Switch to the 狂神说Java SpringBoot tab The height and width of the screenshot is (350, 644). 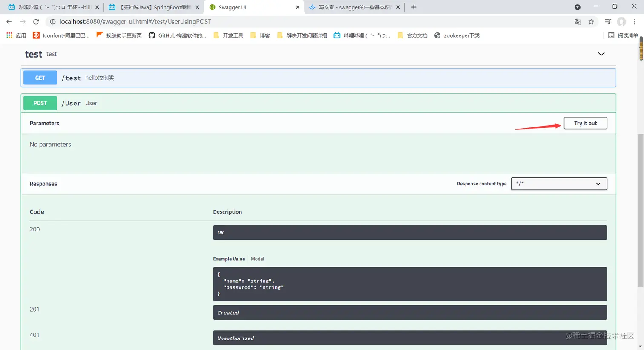coord(153,7)
